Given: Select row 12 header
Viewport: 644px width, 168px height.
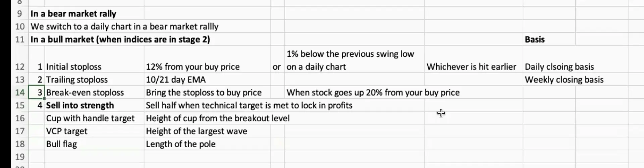Looking at the screenshot, I should 19,67.
